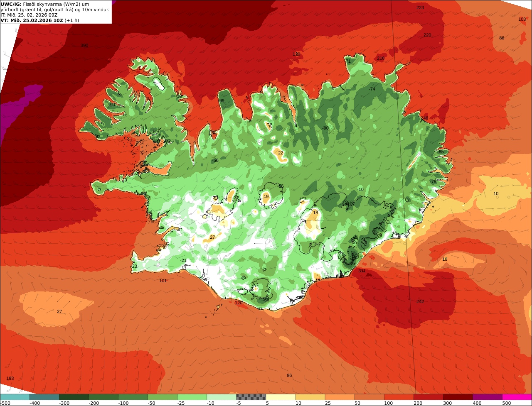Click the red-orange swatch between 100 and 200

[x=399, y=397]
